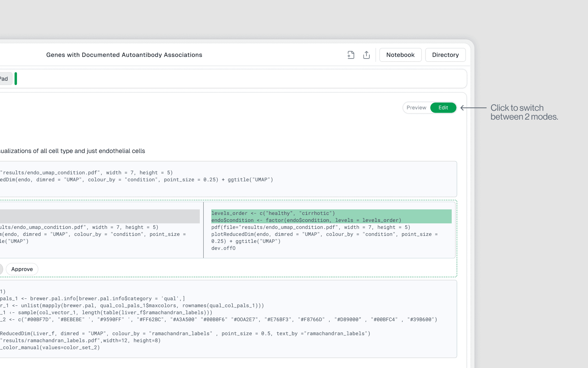Click the title 'Genes with Documented Autoantibody Associations'

[124, 55]
